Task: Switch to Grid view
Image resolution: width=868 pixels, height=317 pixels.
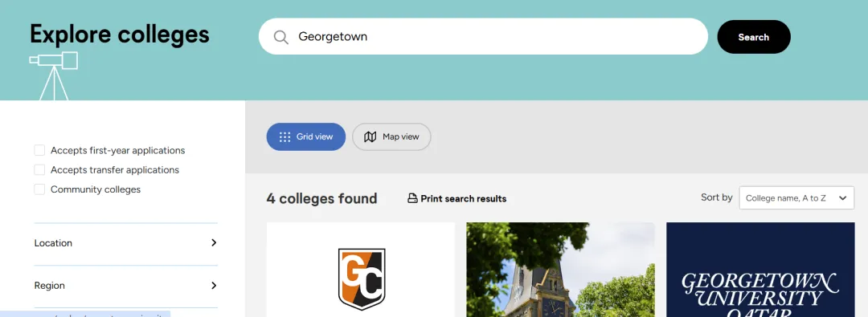Action: point(306,136)
